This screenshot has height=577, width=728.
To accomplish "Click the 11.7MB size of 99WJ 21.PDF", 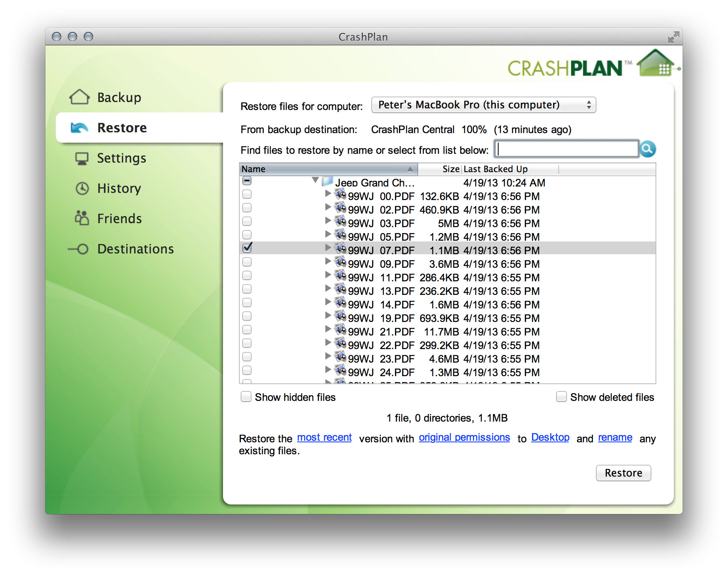I will [441, 332].
